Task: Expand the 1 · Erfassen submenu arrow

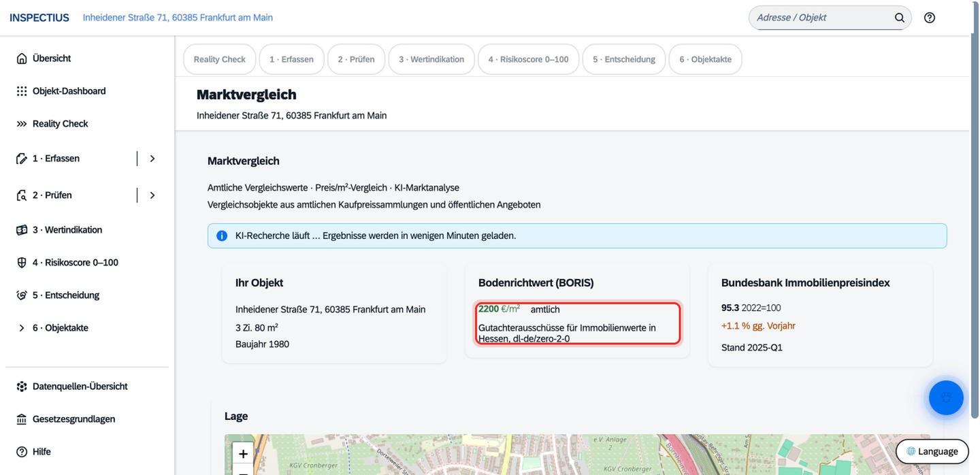Action: pos(152,159)
